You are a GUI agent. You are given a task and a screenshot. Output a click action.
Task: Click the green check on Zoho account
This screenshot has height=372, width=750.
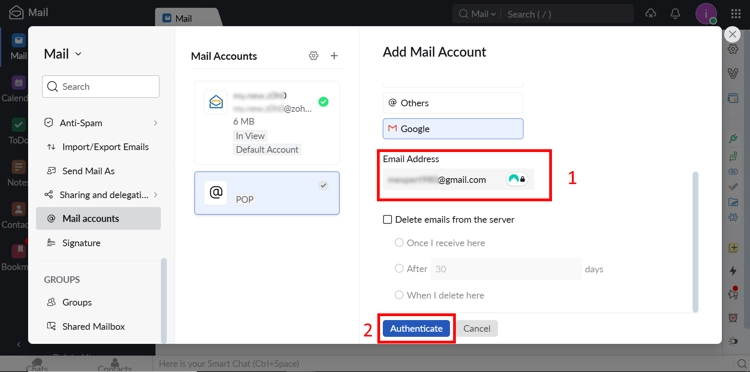point(323,102)
